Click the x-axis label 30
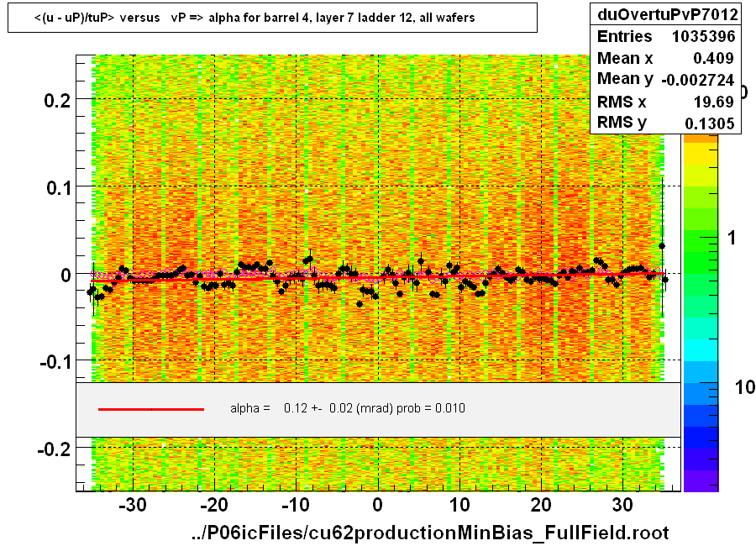Screen dimensions: 756x546 (x=622, y=505)
